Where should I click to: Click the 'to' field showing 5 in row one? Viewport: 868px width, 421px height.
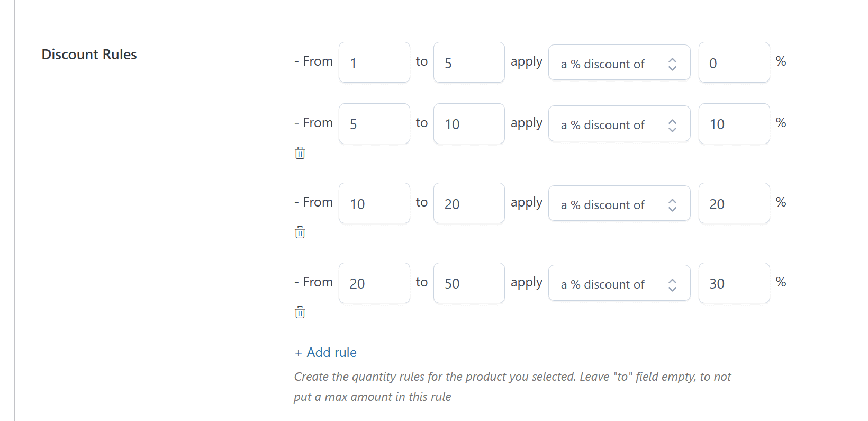click(468, 62)
